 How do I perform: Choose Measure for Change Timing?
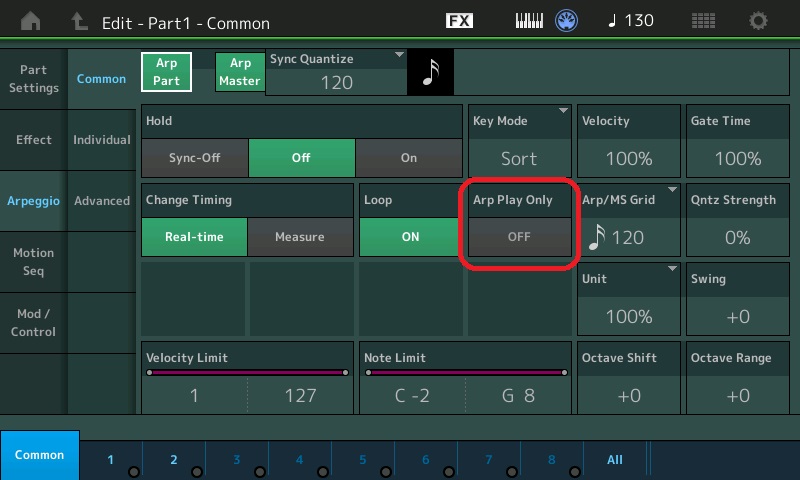300,237
